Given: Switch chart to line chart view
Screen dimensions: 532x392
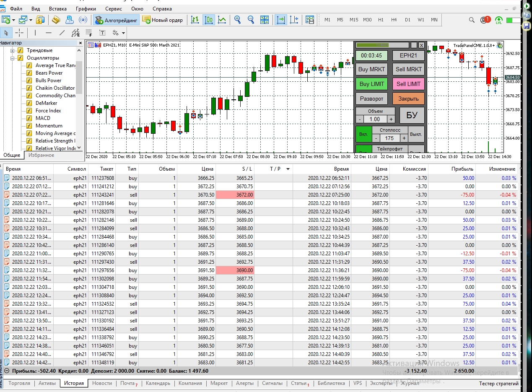Looking at the screenshot, I should [222, 20].
